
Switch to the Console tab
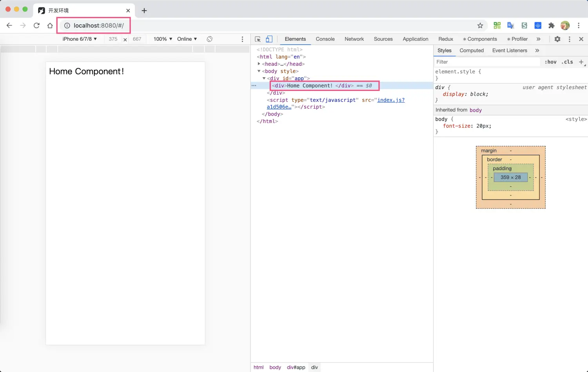[325, 39]
